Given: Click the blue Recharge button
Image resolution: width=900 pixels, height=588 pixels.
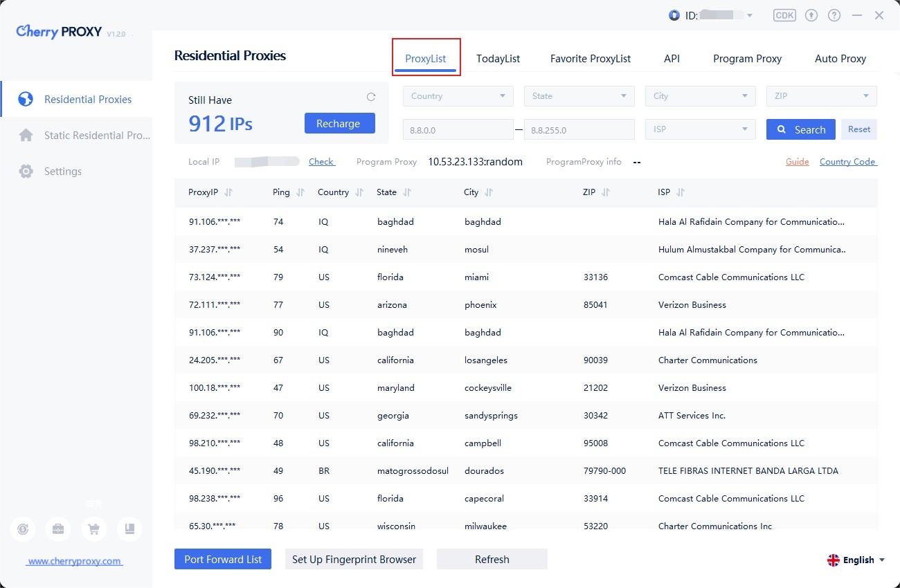Looking at the screenshot, I should tap(339, 123).
